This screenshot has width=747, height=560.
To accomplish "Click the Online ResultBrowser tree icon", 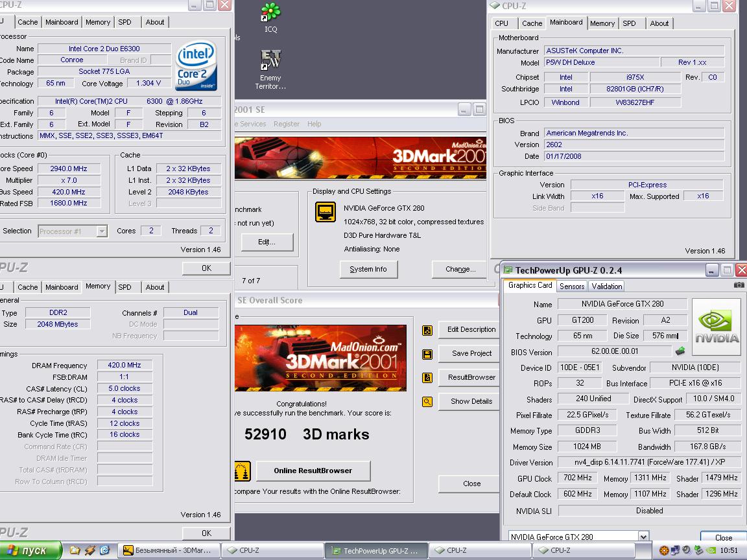I will pos(243,471).
